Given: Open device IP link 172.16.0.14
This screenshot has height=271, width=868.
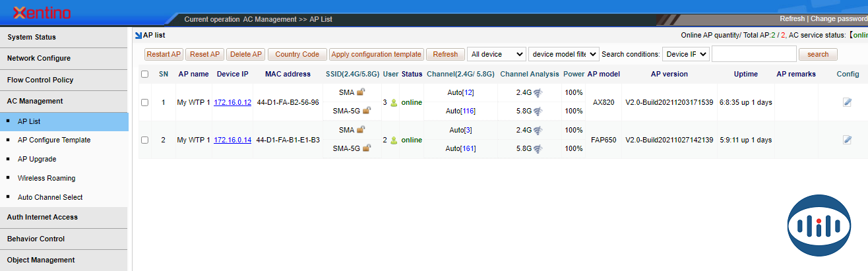Looking at the screenshot, I should click(232, 140).
